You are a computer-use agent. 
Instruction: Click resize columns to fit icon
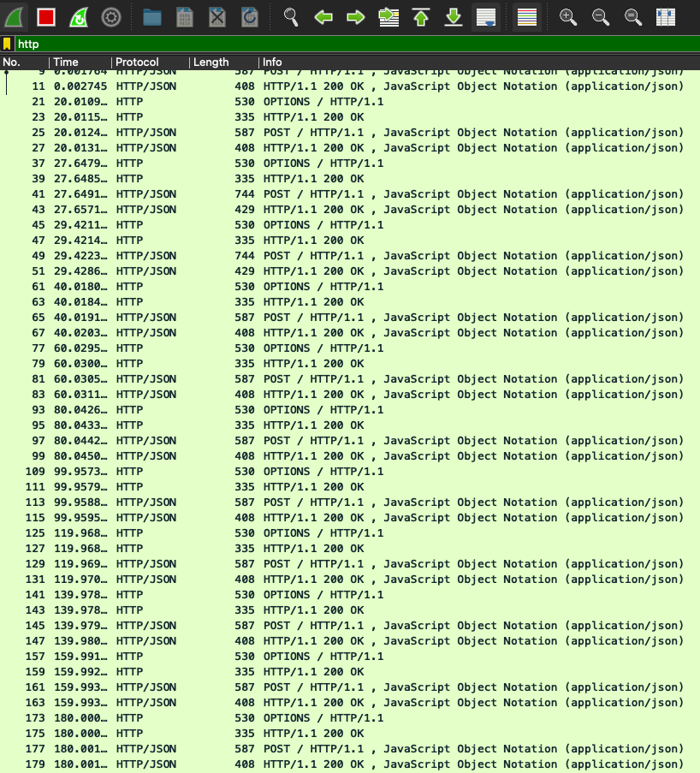coord(665,16)
